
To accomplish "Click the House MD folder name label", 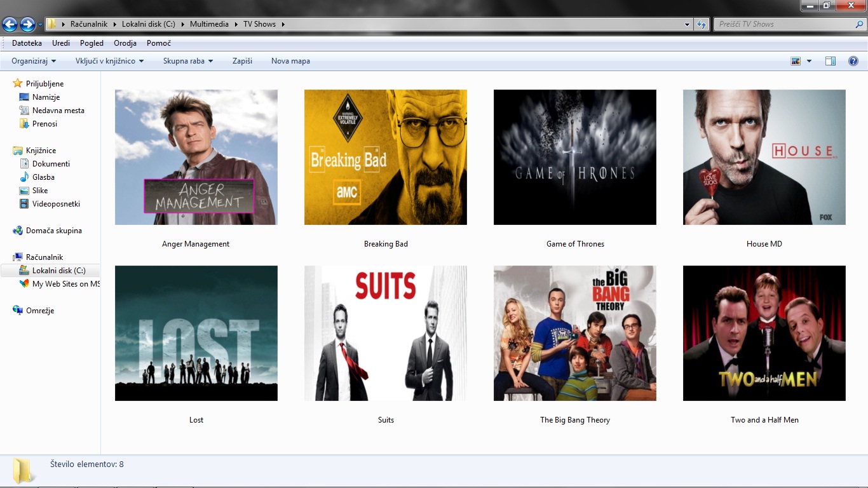I will tap(764, 244).
